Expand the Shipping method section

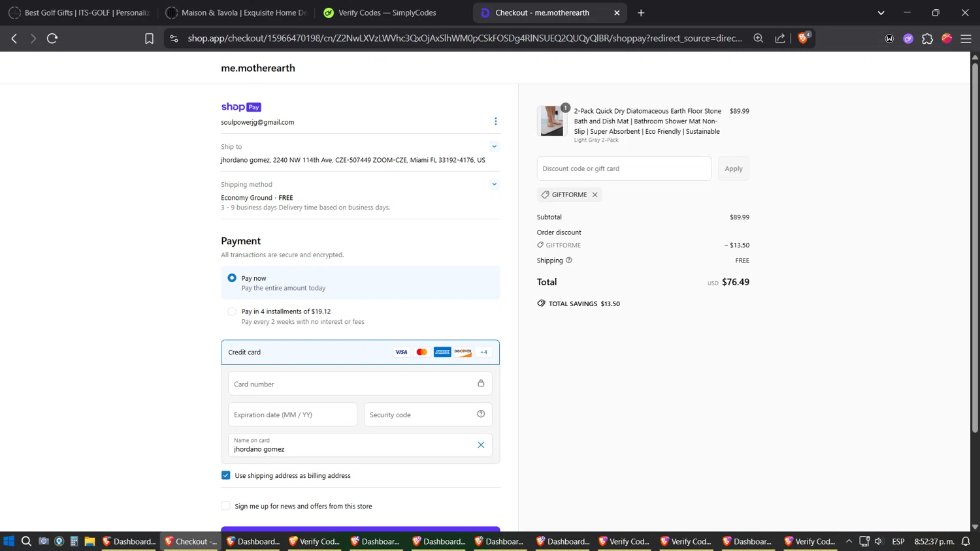(x=495, y=184)
